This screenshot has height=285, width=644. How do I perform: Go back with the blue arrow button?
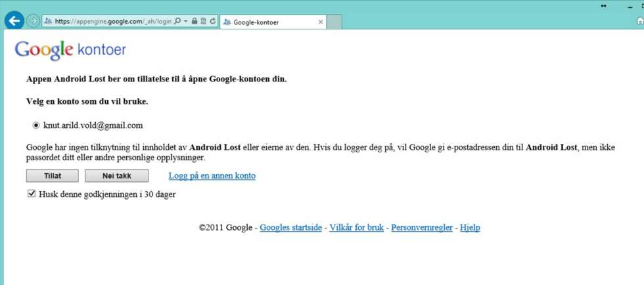tap(14, 20)
